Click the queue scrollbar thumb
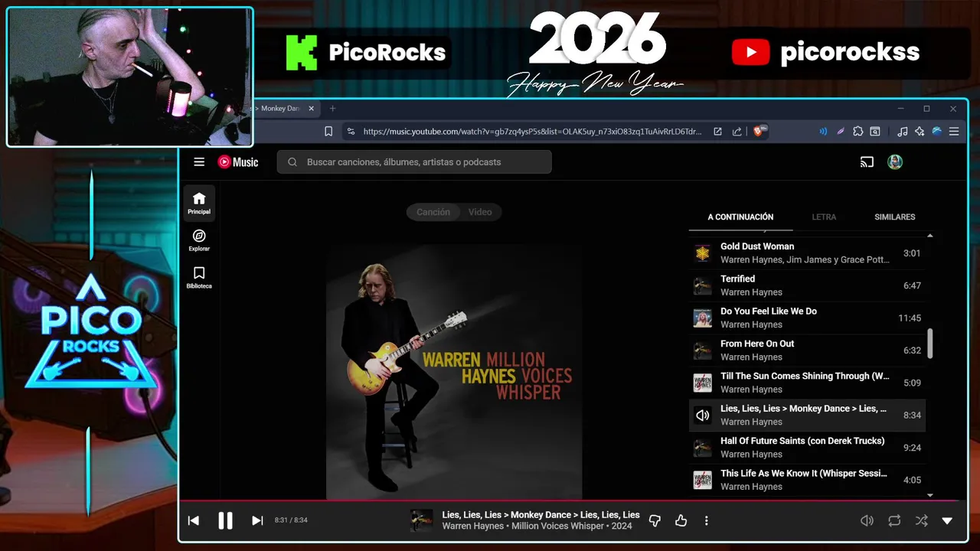Image resolution: width=980 pixels, height=551 pixels. tap(930, 344)
